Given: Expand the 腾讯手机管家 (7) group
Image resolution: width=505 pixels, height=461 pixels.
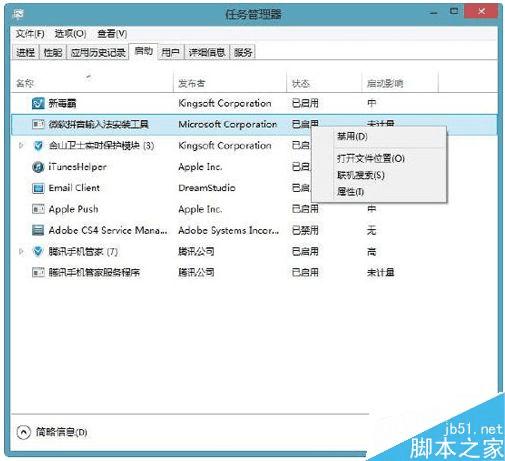Looking at the screenshot, I should (x=21, y=252).
